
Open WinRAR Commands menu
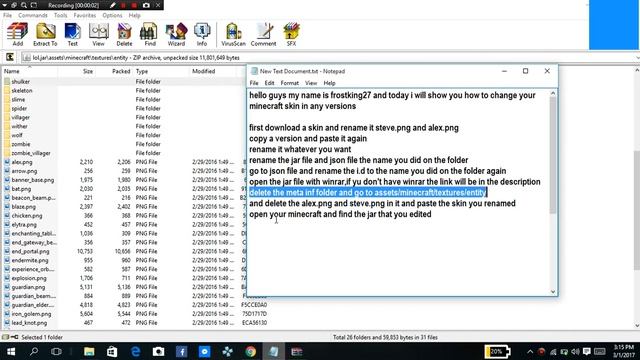[33, 15]
